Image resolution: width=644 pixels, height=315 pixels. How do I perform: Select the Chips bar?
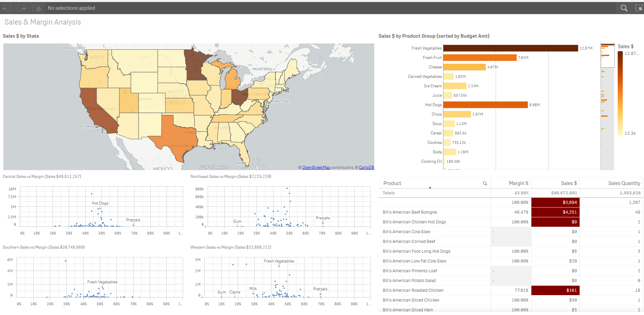(x=457, y=114)
